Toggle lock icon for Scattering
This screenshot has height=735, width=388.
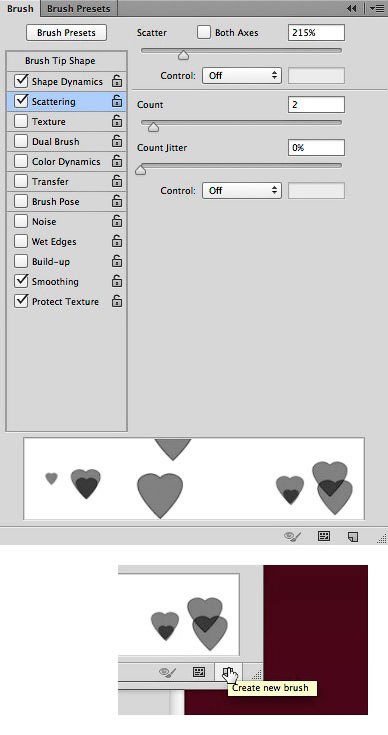(117, 101)
